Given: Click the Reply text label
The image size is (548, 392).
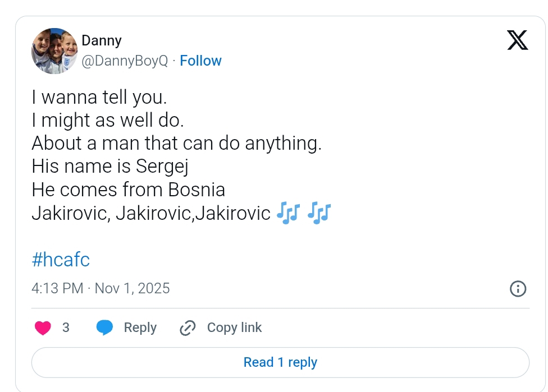Looking at the screenshot, I should 140,328.
